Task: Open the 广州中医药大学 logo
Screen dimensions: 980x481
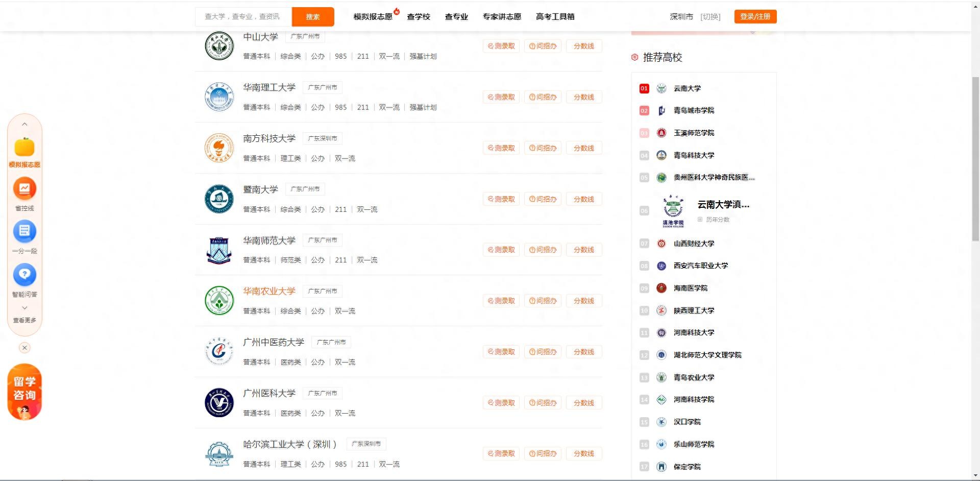Action: [219, 351]
